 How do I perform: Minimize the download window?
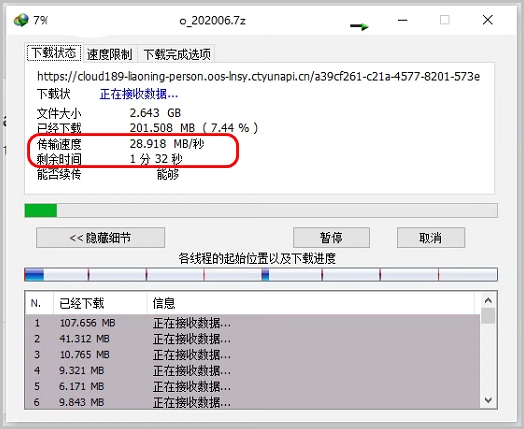(403, 20)
